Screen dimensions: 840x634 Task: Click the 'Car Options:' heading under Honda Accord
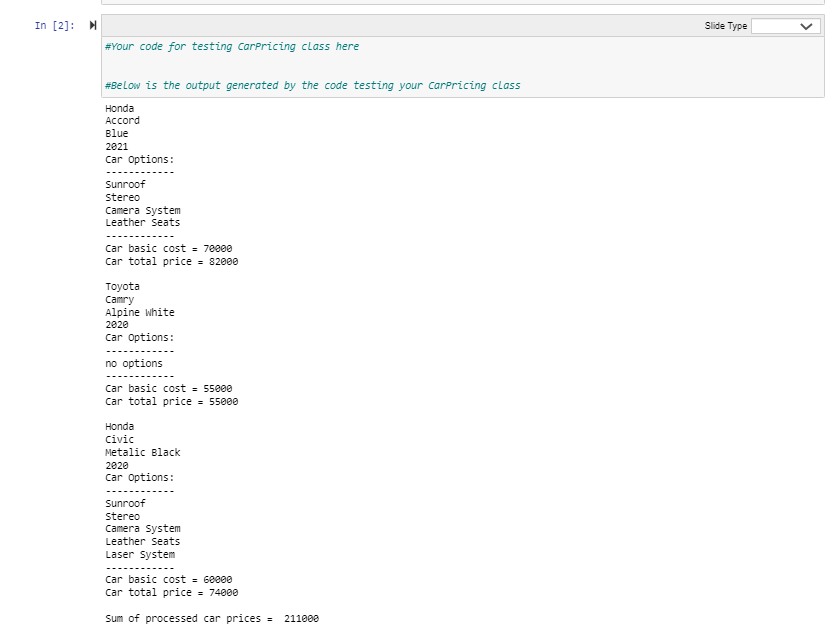(139, 159)
